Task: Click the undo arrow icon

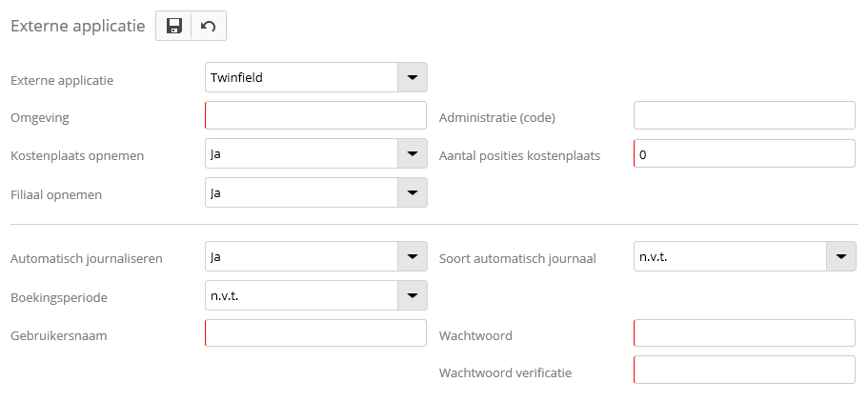Action: tap(209, 27)
